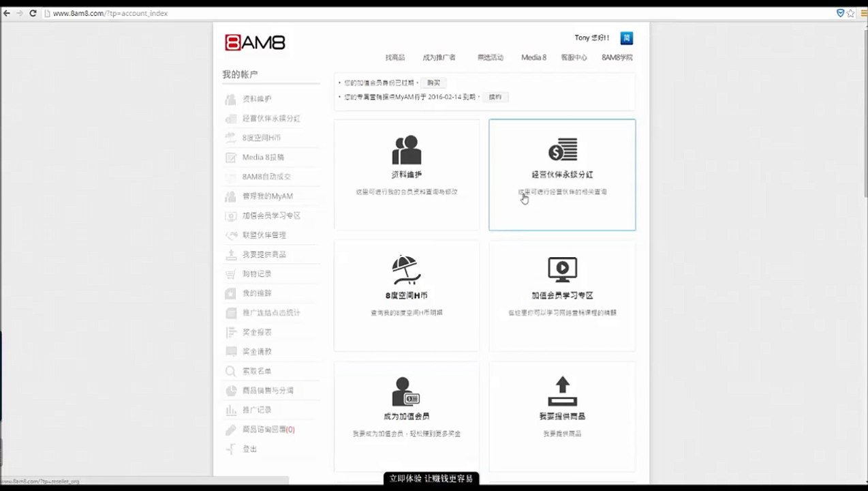The image size is (868, 491).
Task: Click the 购买 button in the notice
Action: [433, 83]
